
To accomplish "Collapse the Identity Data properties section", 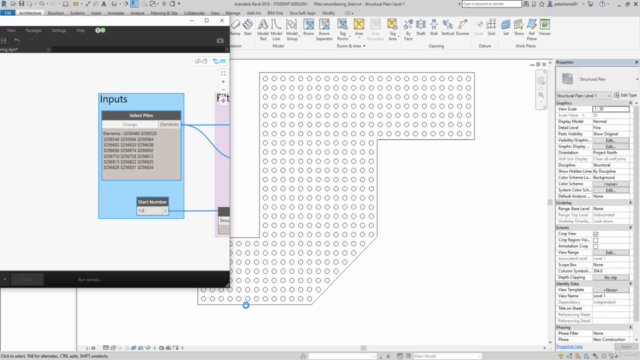I will pyautogui.click(x=630, y=284).
